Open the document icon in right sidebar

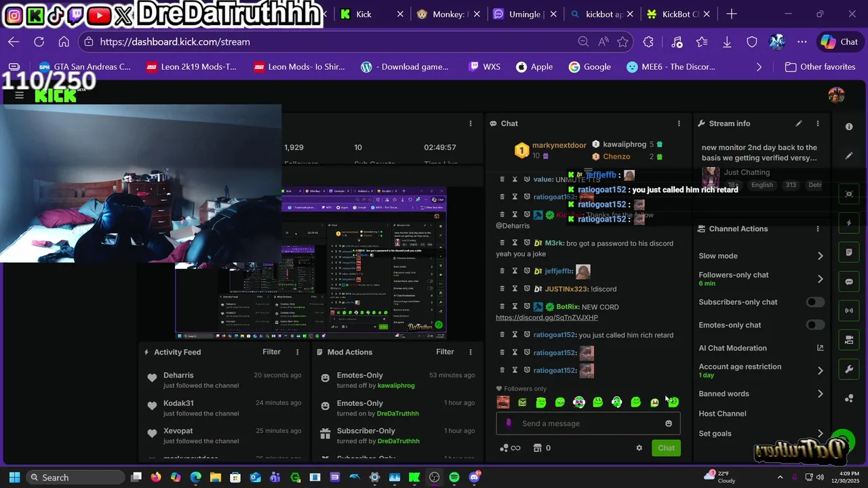point(849,252)
